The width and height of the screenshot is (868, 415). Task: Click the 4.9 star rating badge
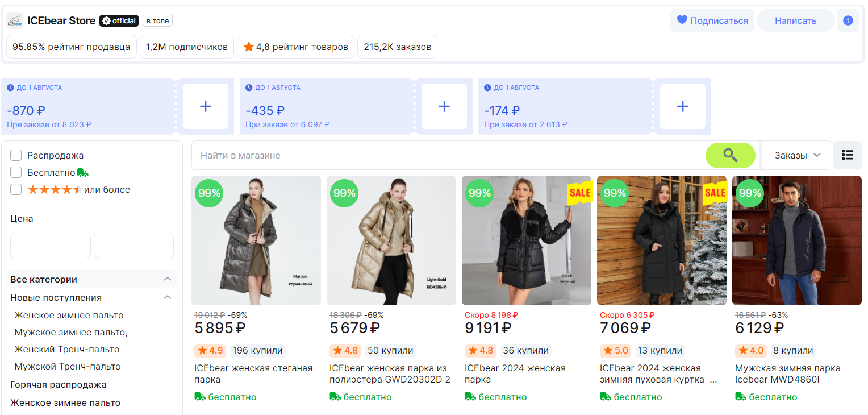tap(210, 351)
